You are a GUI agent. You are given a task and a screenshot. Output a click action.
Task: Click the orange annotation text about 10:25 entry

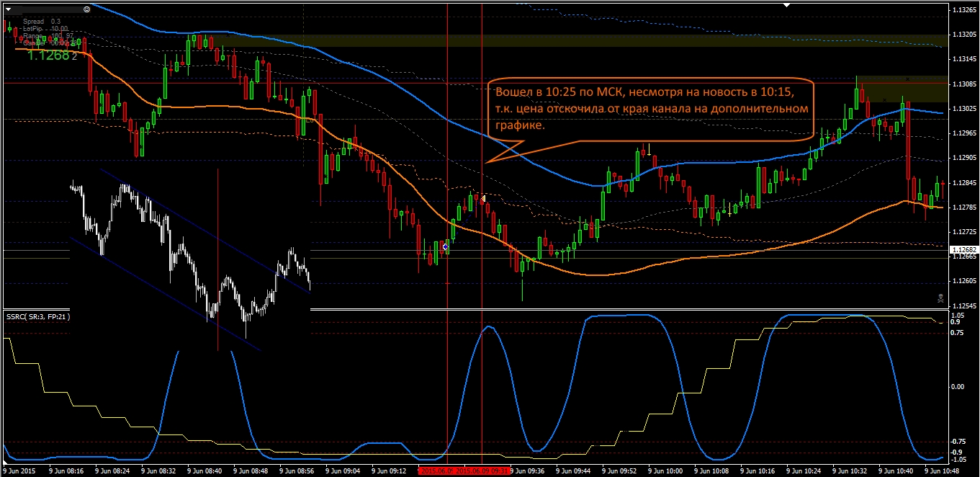pos(652,108)
